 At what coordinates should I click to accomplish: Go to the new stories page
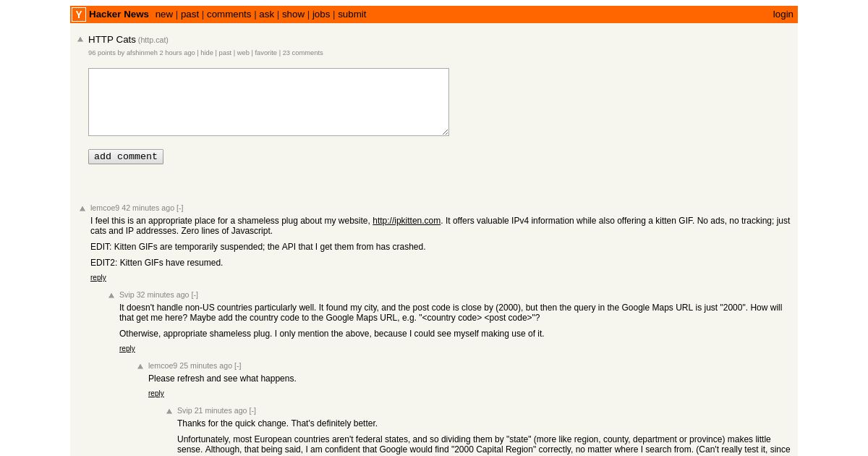point(164,14)
